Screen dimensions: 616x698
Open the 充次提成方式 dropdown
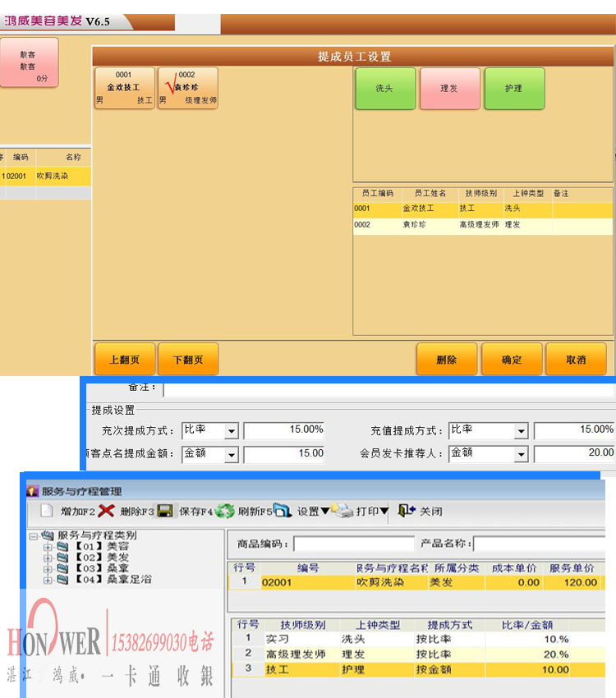[231, 431]
